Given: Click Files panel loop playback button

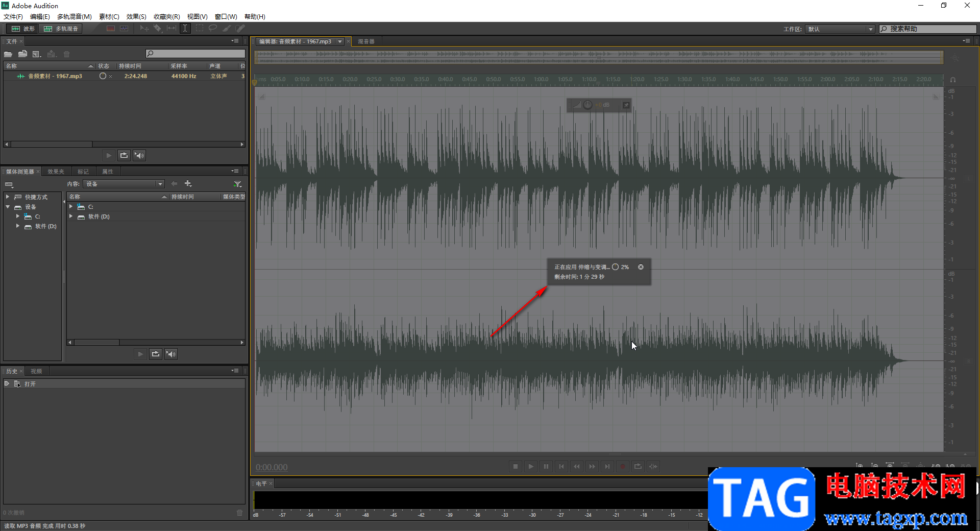Looking at the screenshot, I should tap(124, 155).
